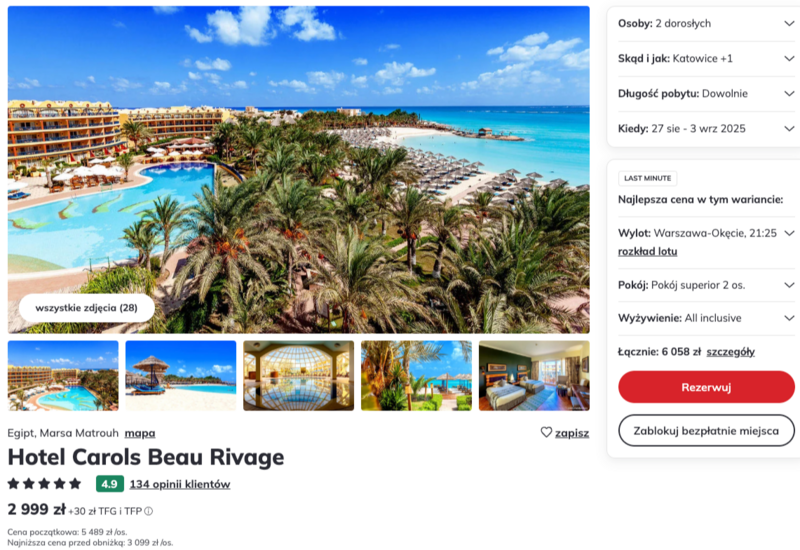
Task: Click Zablokuj bezpłatnie miejsca button
Action: pos(706,431)
